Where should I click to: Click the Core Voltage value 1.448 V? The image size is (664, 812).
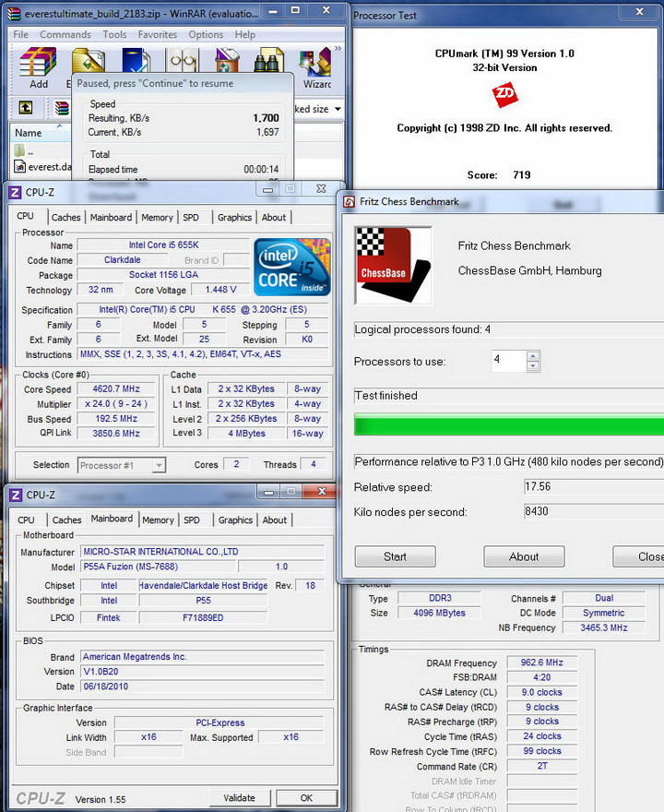coord(220,290)
